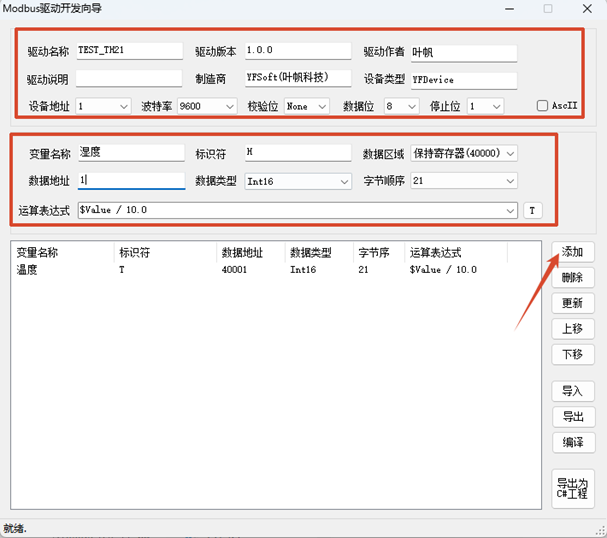Image resolution: width=607 pixels, height=538 pixels.
Task: Open the 设备地址 dropdown
Action: pos(103,106)
